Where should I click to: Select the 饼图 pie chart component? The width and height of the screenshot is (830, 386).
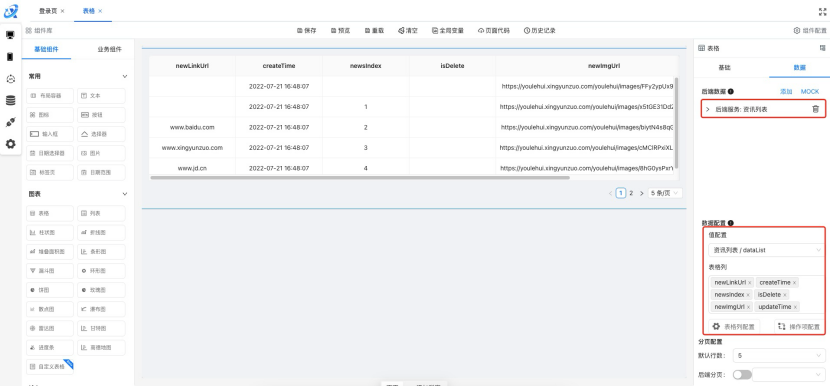click(x=50, y=290)
